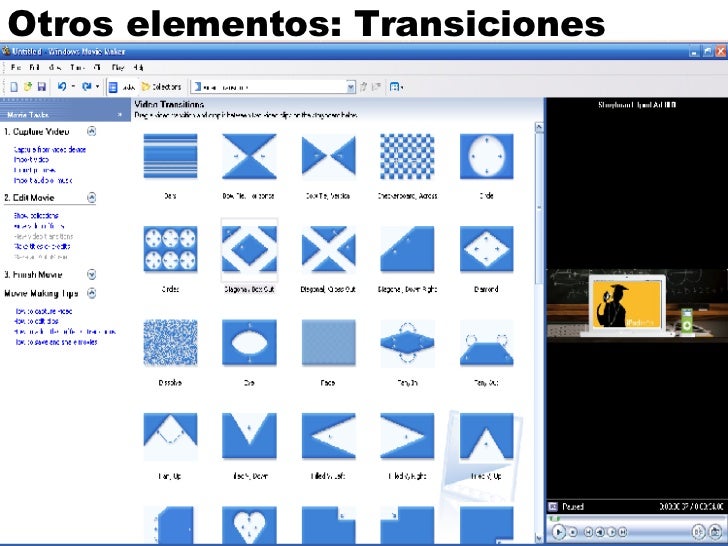Select the Filled V, Left transition
This screenshot has width=728, height=546.
[328, 436]
